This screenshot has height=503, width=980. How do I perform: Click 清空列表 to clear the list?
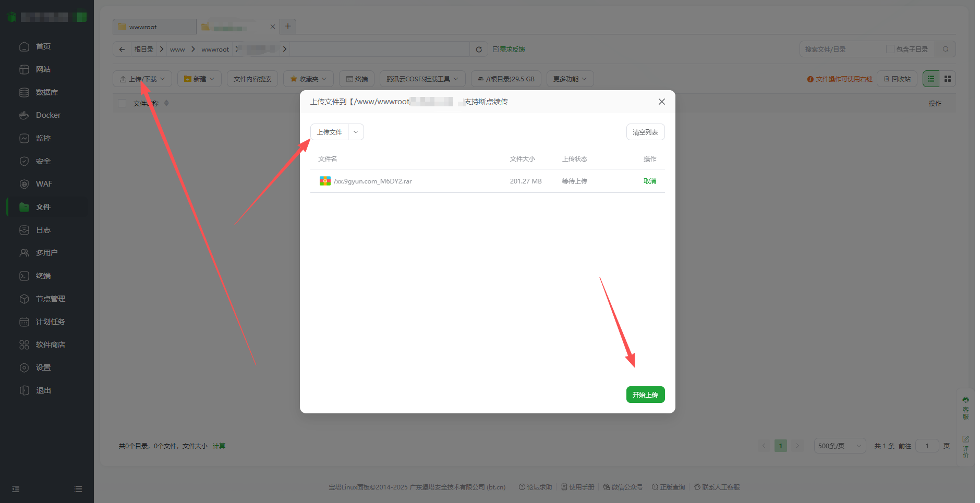(x=645, y=132)
